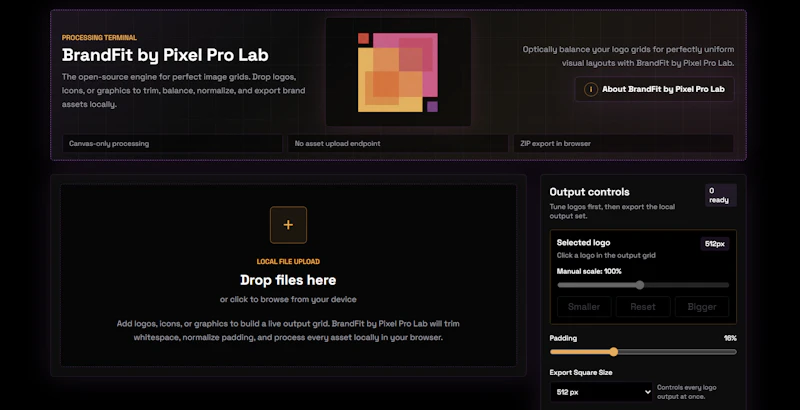800x410 pixels.
Task: Click 'Click a logo in the output grid' text
Action: point(606,255)
